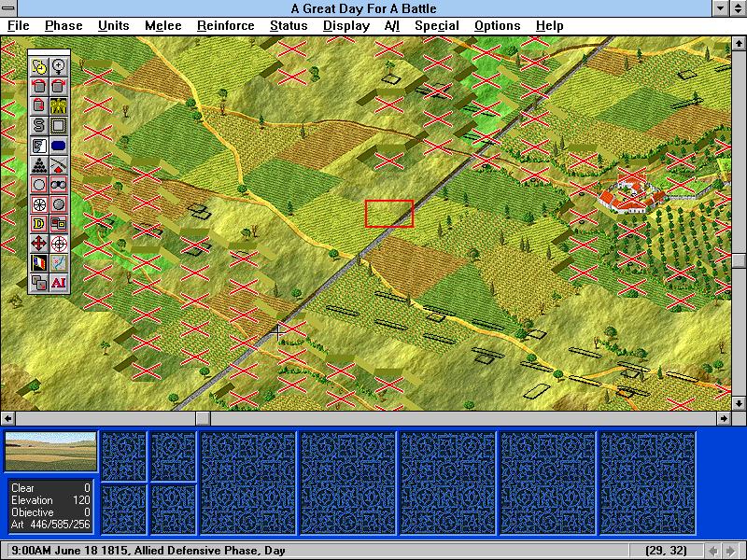Image resolution: width=747 pixels, height=560 pixels.
Task: Open the Units menu
Action: point(113,26)
